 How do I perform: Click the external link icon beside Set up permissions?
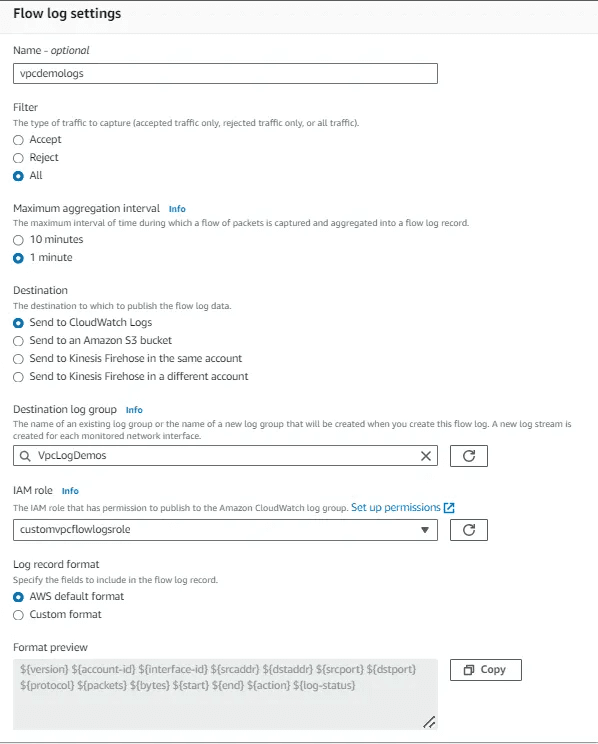pyautogui.click(x=449, y=508)
